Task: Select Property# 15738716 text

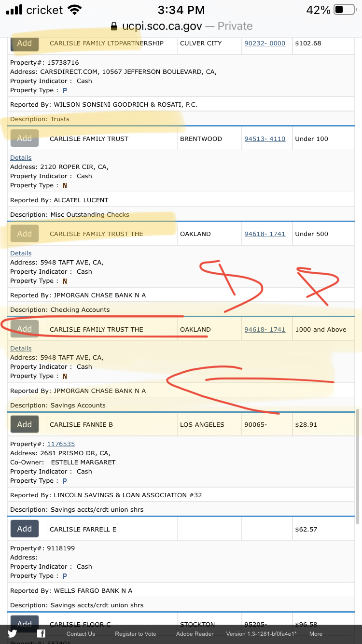Action: tap(44, 62)
